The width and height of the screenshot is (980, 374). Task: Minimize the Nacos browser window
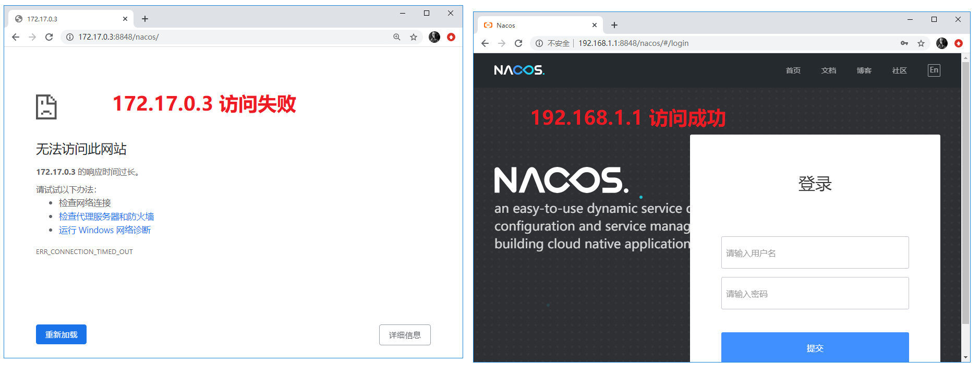click(x=910, y=19)
